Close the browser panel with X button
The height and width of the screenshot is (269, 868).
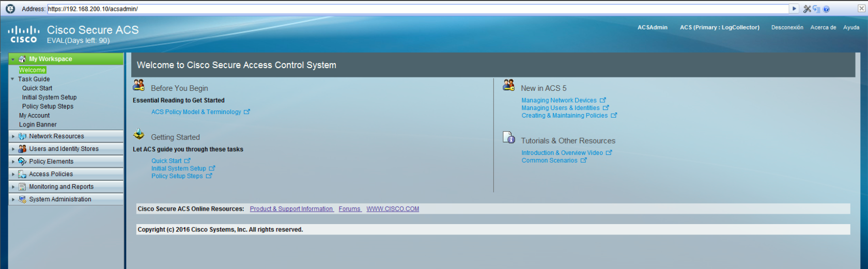[861, 8]
